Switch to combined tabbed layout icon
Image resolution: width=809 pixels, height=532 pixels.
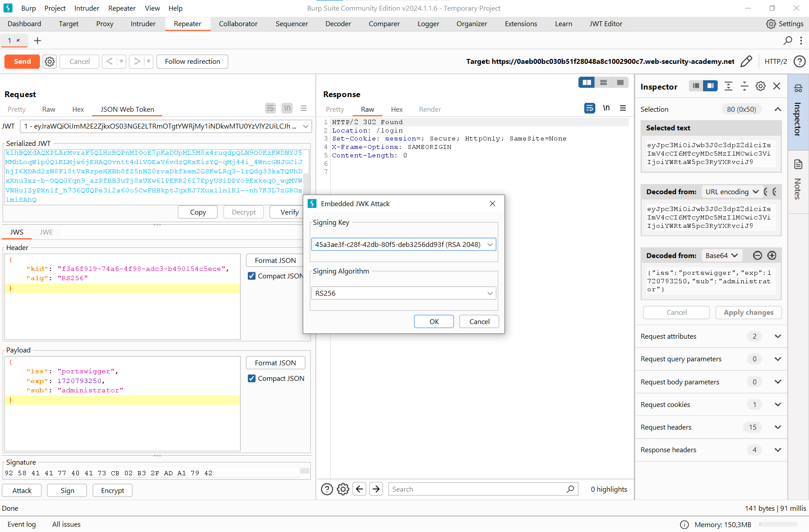pyautogui.click(x=620, y=82)
